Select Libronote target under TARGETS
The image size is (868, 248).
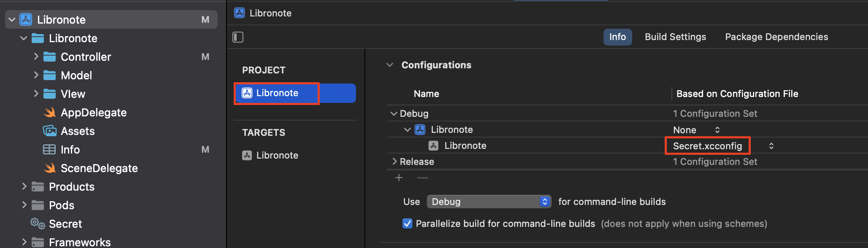[277, 156]
